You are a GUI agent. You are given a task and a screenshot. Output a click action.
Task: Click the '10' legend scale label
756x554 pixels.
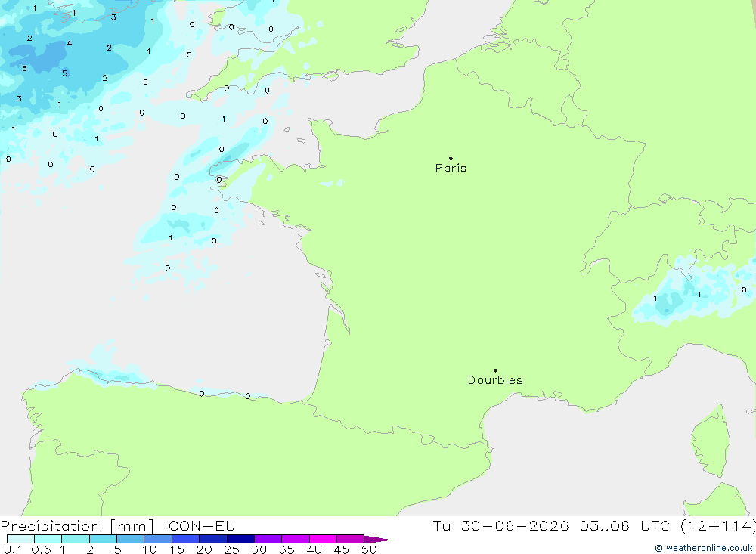tap(150, 549)
